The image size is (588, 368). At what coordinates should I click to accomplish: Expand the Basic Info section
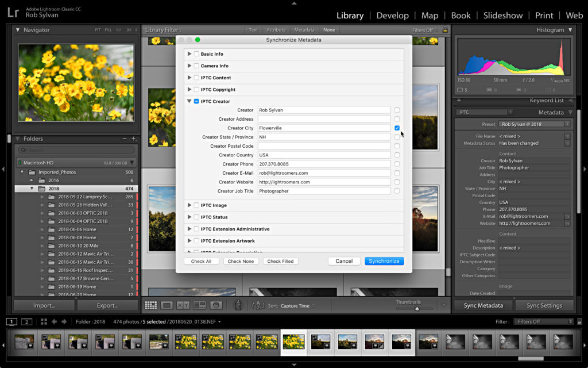click(x=189, y=53)
